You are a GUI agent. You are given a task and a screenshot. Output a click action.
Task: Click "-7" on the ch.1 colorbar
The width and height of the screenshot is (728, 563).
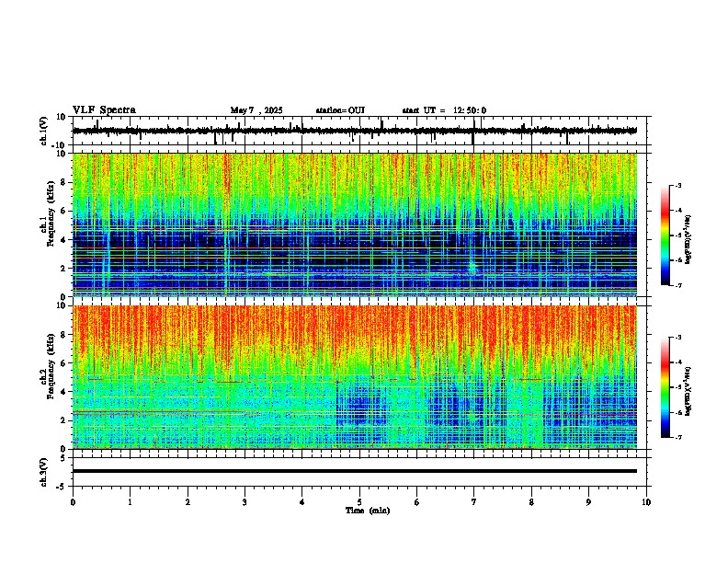pyautogui.click(x=677, y=285)
